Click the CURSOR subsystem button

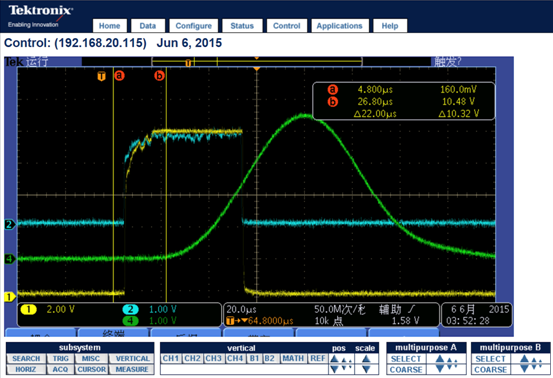pyautogui.click(x=92, y=370)
